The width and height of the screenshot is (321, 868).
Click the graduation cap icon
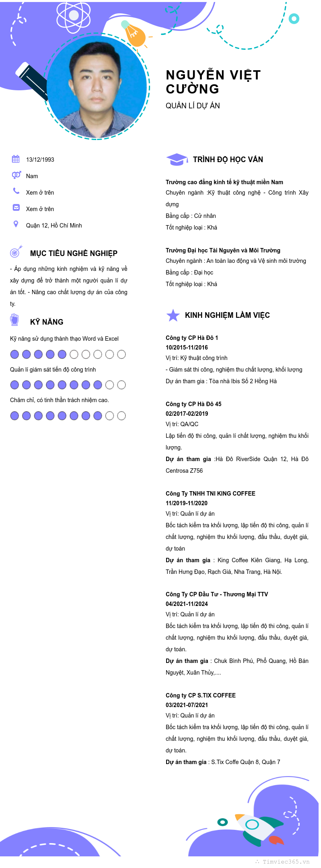point(177,159)
